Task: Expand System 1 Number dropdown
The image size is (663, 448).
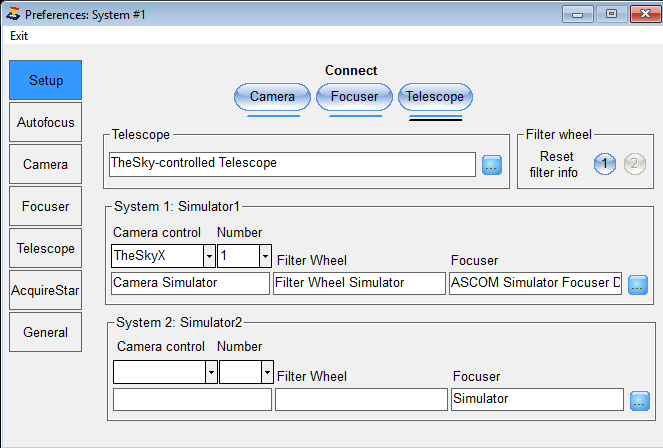Action: coord(265,256)
